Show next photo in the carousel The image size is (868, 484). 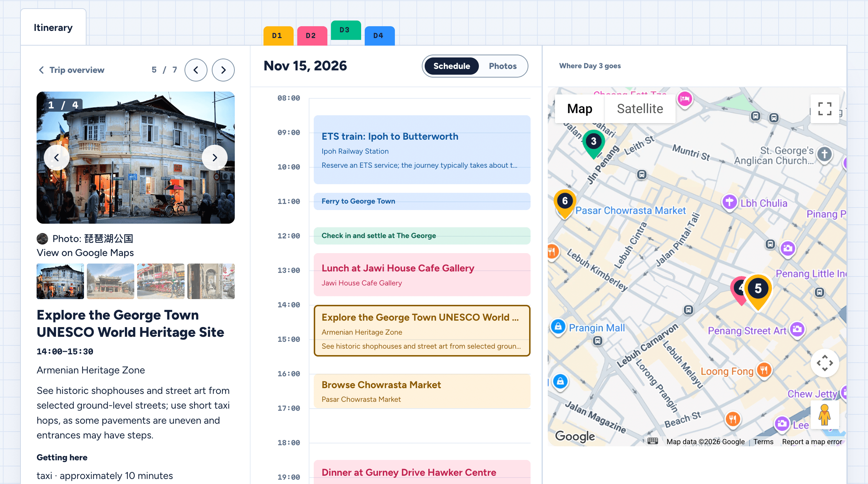pos(215,158)
